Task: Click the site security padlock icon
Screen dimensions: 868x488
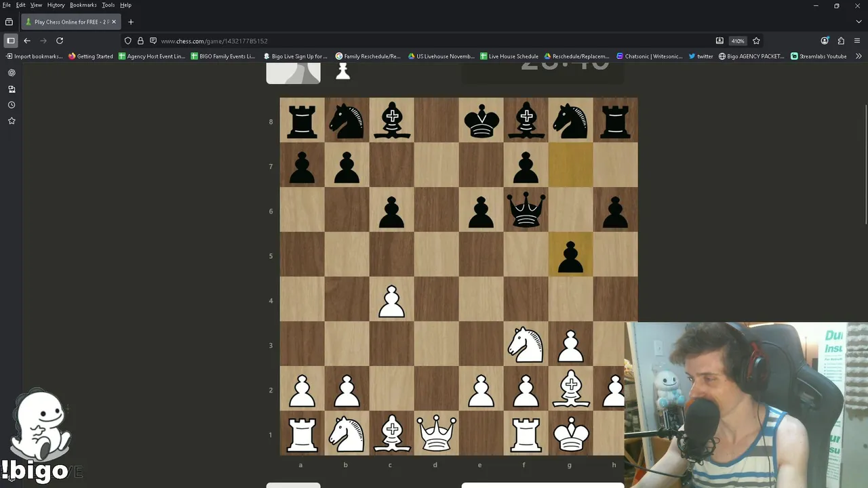Action: [140, 41]
